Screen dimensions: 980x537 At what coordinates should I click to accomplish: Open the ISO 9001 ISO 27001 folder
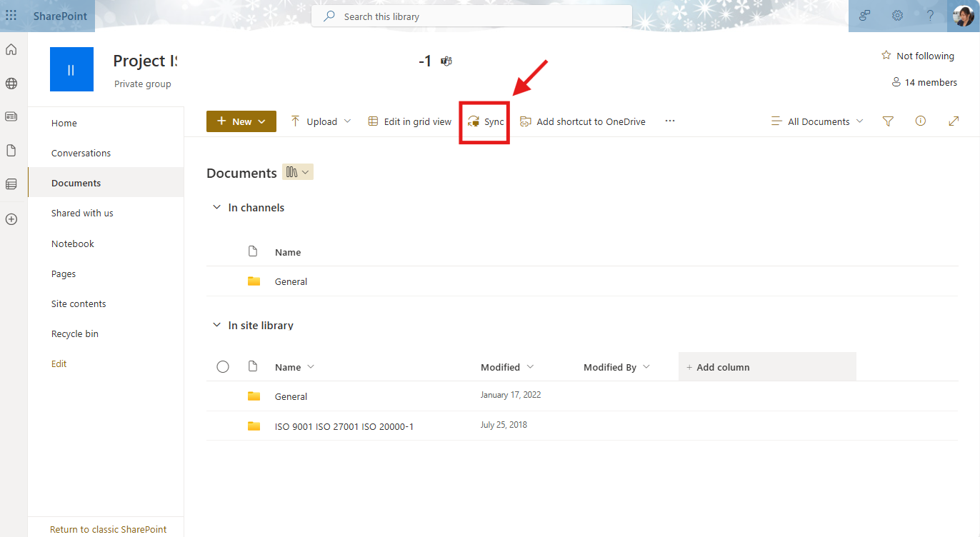[x=344, y=427]
